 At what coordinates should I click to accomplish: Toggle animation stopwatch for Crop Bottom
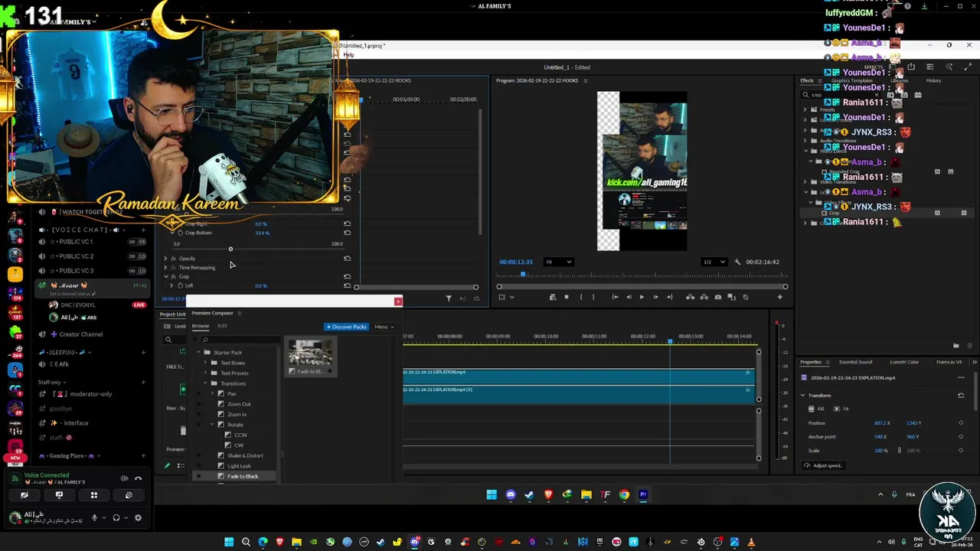180,233
